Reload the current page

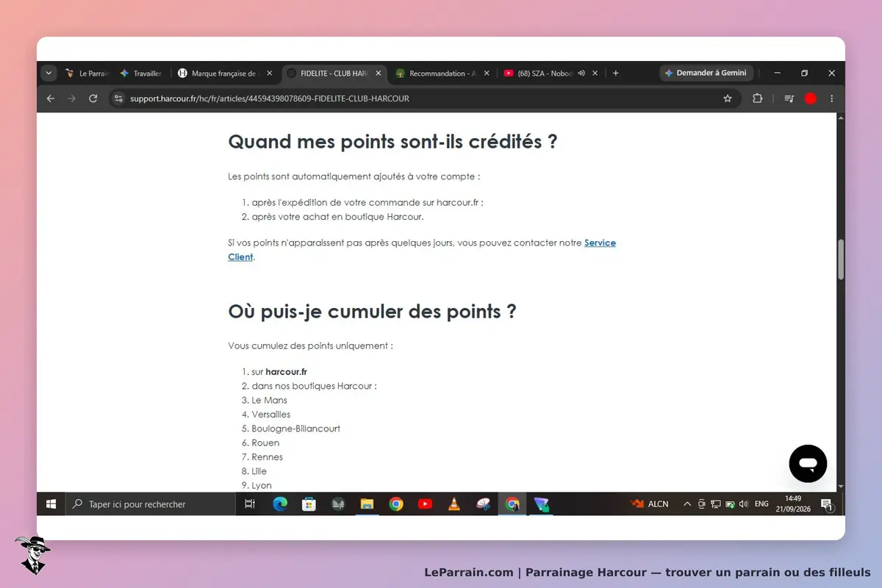pos(93,98)
